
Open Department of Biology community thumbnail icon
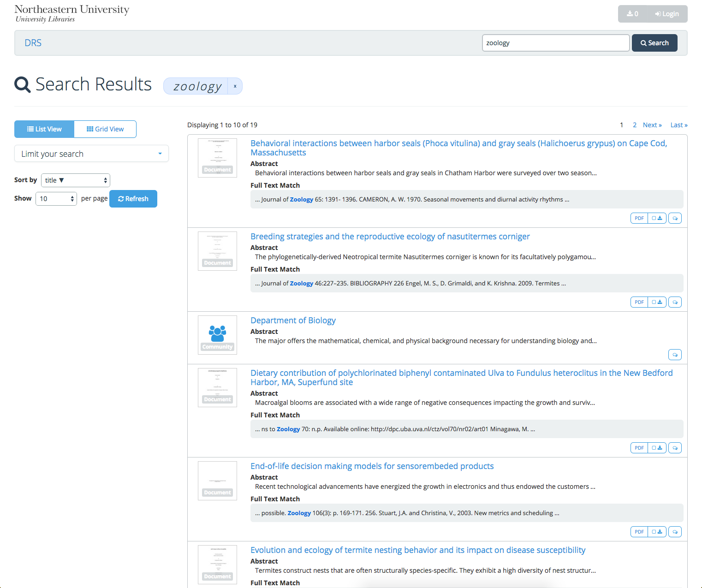pos(217,335)
